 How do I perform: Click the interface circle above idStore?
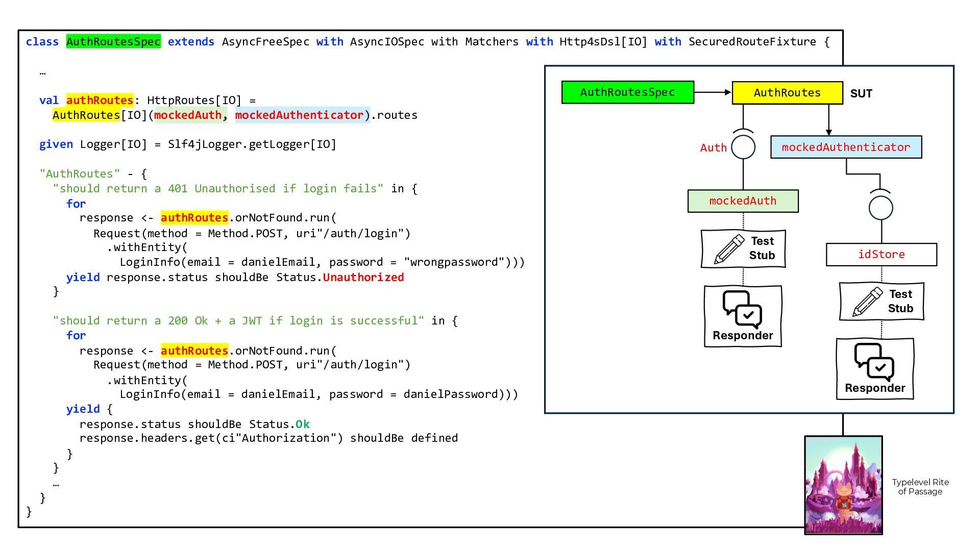(881, 208)
